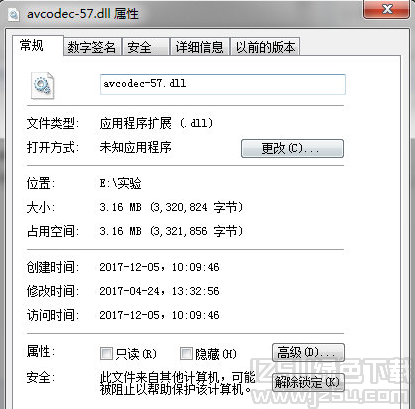Open the 安全 tab
This screenshot has height=409, width=415.
point(146,47)
